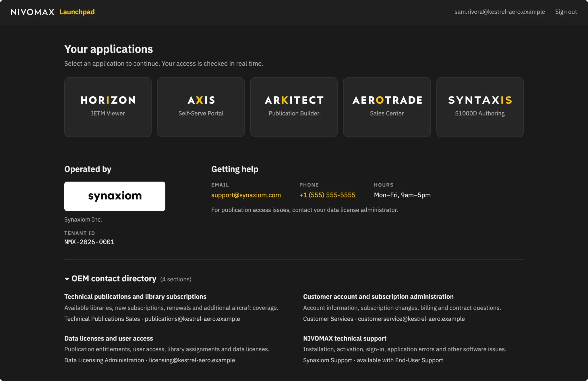
Task: Click the '(4 sections)' count label
Action: click(x=176, y=279)
